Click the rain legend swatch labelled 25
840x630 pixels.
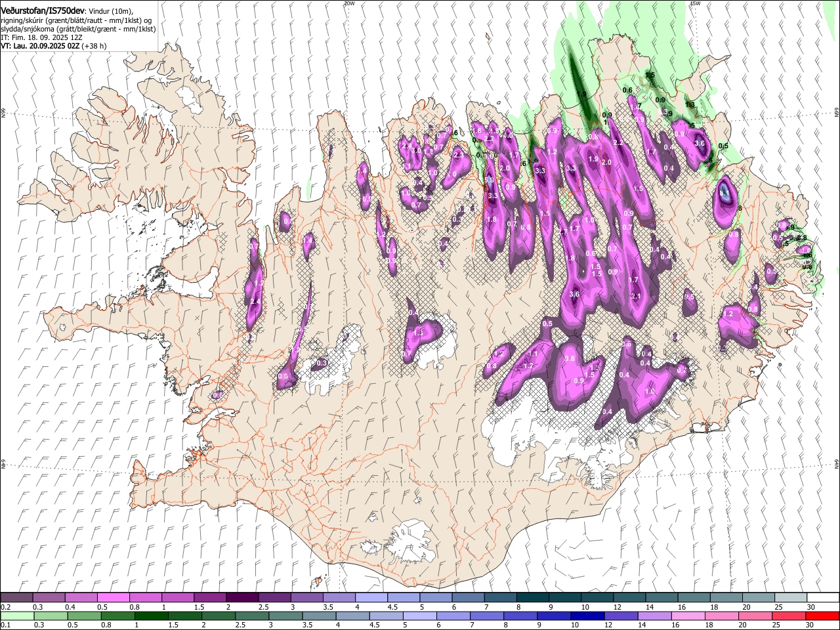point(789,616)
